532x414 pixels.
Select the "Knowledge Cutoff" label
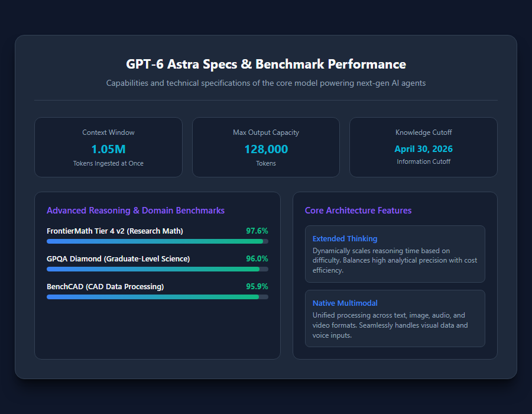(x=423, y=132)
